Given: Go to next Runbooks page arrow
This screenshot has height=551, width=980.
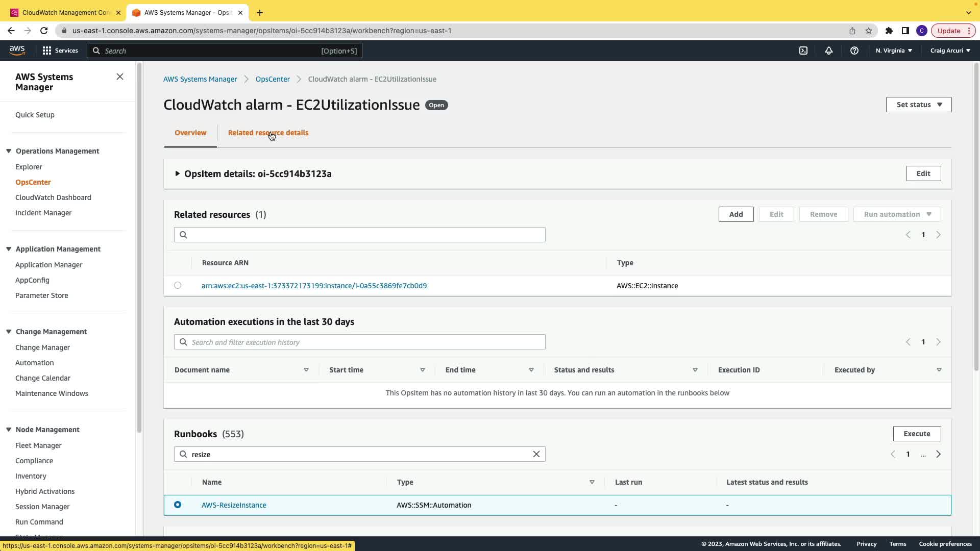Looking at the screenshot, I should pyautogui.click(x=938, y=454).
